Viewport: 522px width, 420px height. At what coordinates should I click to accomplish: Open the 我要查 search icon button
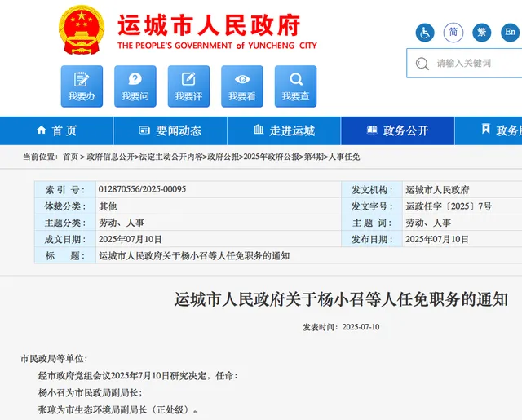(295, 86)
